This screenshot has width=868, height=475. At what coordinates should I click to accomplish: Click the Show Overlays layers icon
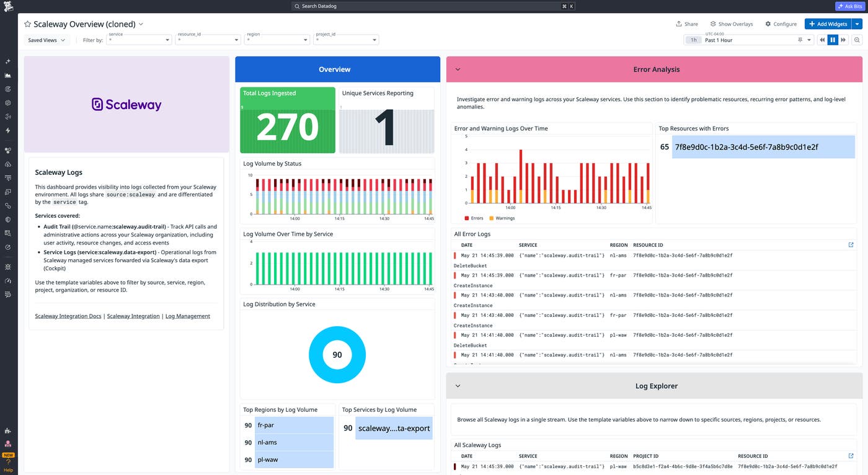[x=713, y=24]
